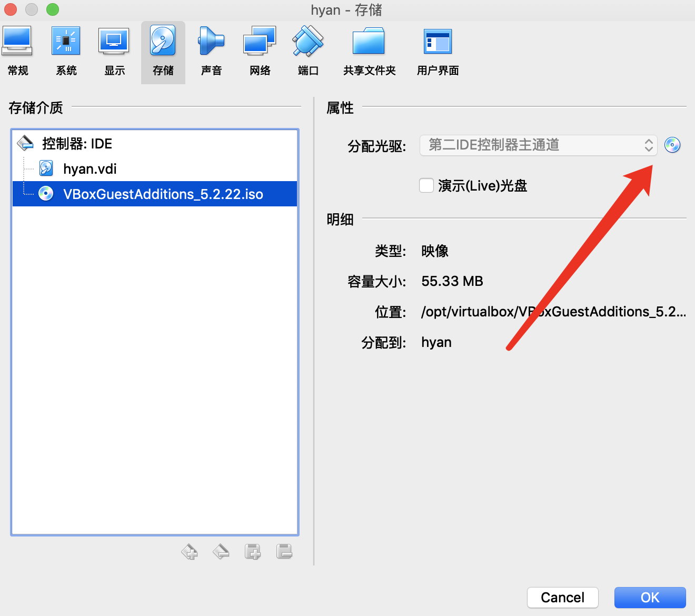Click the 映像 type value
The image size is (695, 616).
435,251
